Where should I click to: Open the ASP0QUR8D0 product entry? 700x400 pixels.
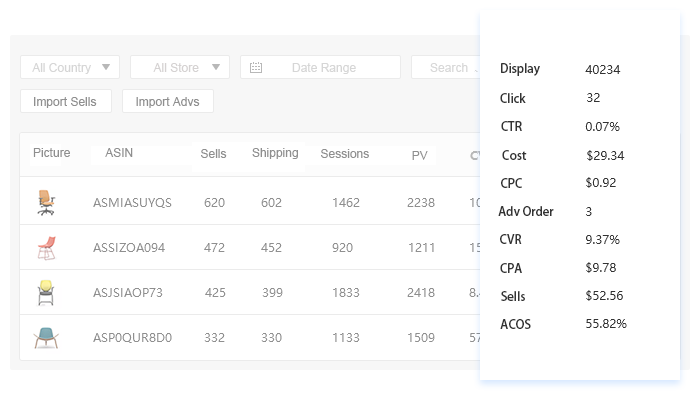pos(132,338)
